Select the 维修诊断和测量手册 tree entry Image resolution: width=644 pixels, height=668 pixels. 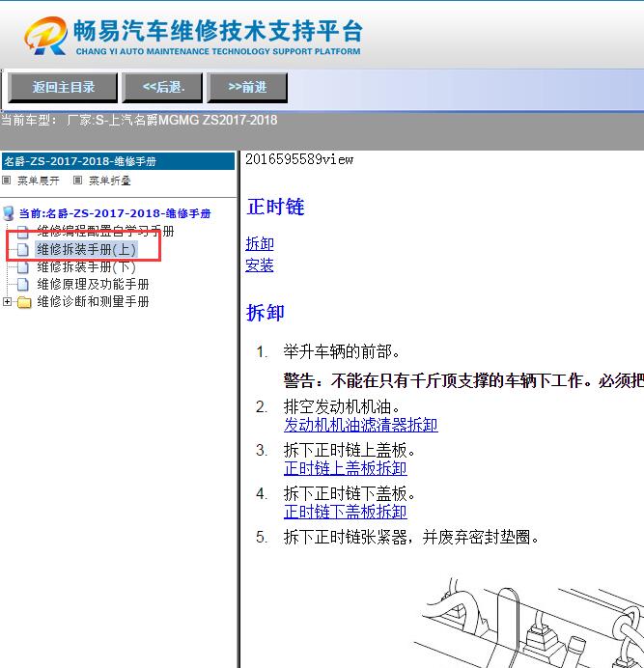coord(93,301)
